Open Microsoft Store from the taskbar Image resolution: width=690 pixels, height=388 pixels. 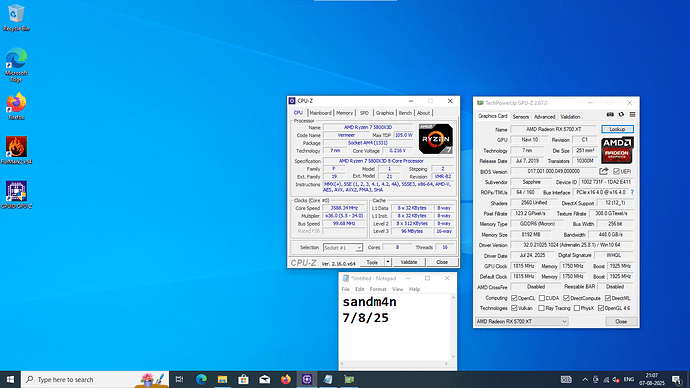(x=243, y=379)
